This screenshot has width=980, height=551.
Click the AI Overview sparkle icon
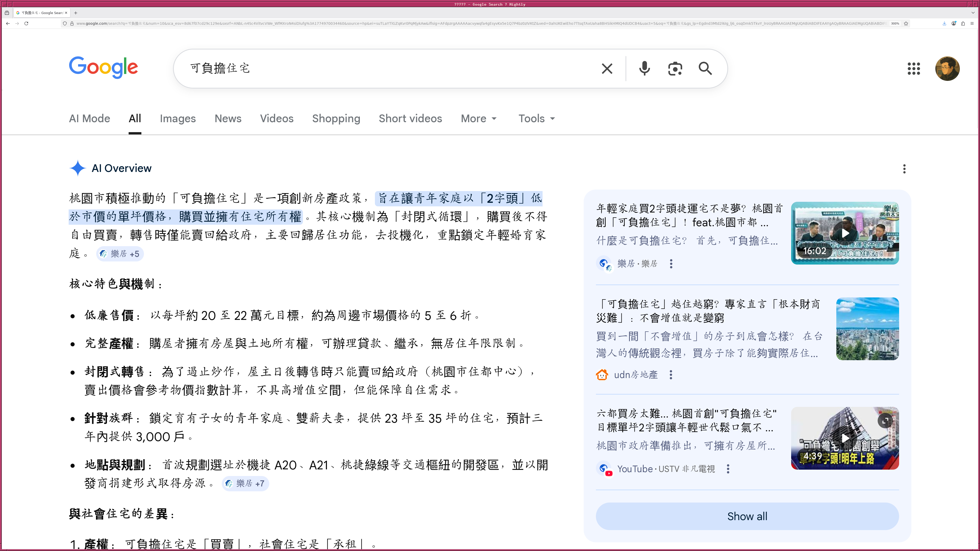coord(77,168)
